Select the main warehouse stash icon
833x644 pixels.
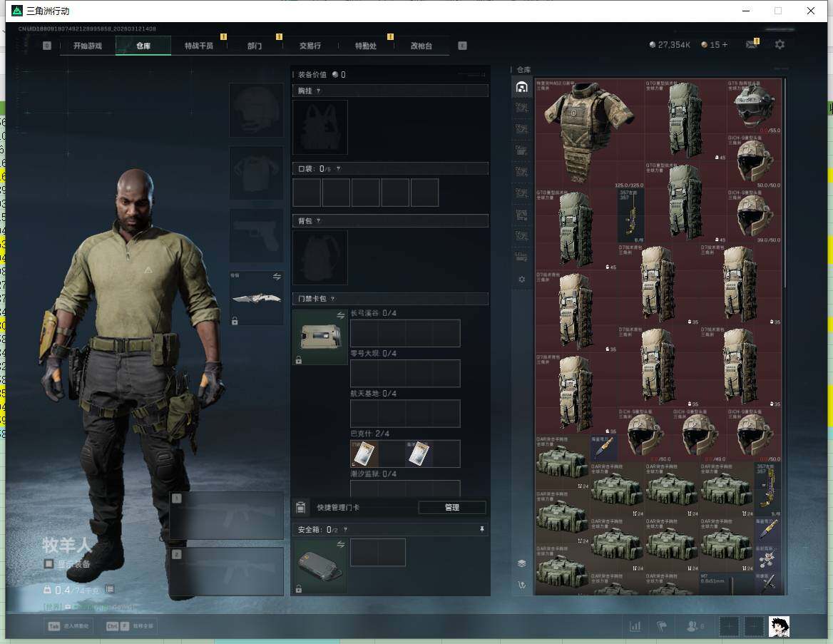[x=521, y=87]
